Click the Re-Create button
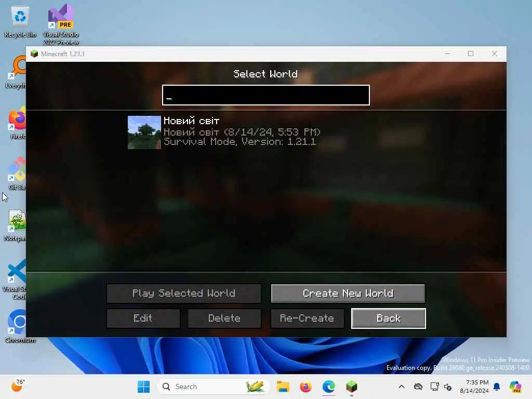532x399 pixels. (x=307, y=318)
